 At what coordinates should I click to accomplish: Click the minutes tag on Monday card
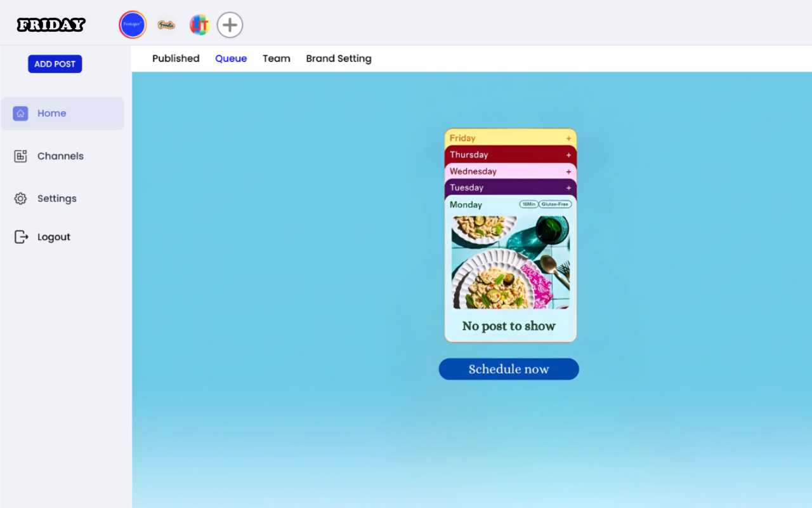click(x=528, y=204)
